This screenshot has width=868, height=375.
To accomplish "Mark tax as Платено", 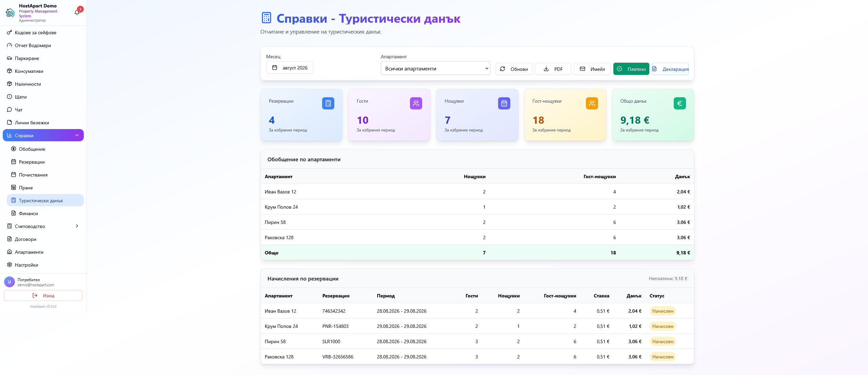I will click(631, 69).
